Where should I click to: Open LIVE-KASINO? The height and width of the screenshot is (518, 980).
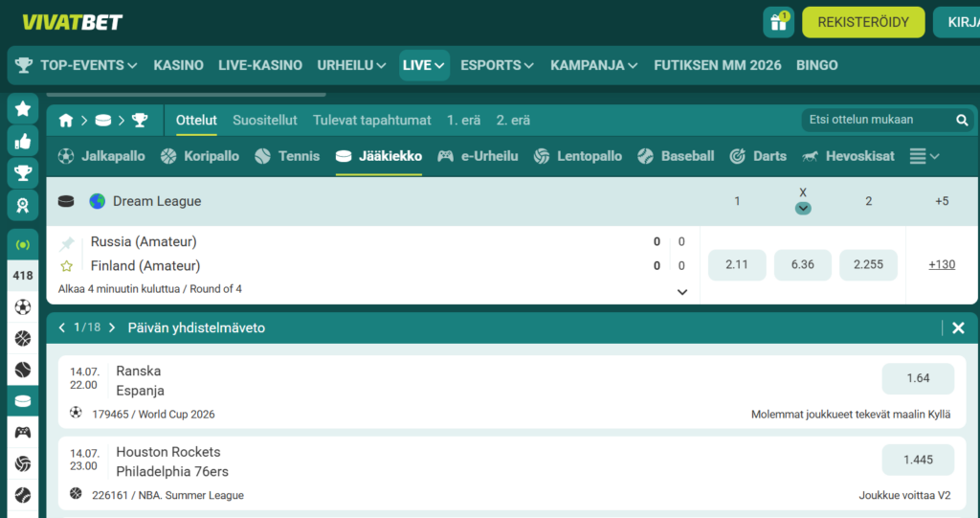[x=260, y=65]
